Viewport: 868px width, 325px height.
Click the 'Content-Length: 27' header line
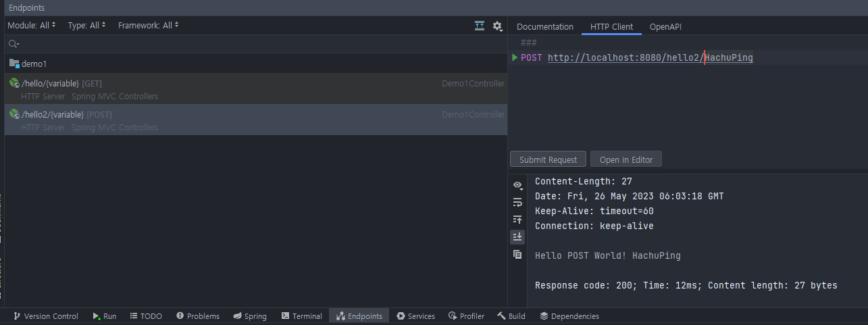[584, 181]
